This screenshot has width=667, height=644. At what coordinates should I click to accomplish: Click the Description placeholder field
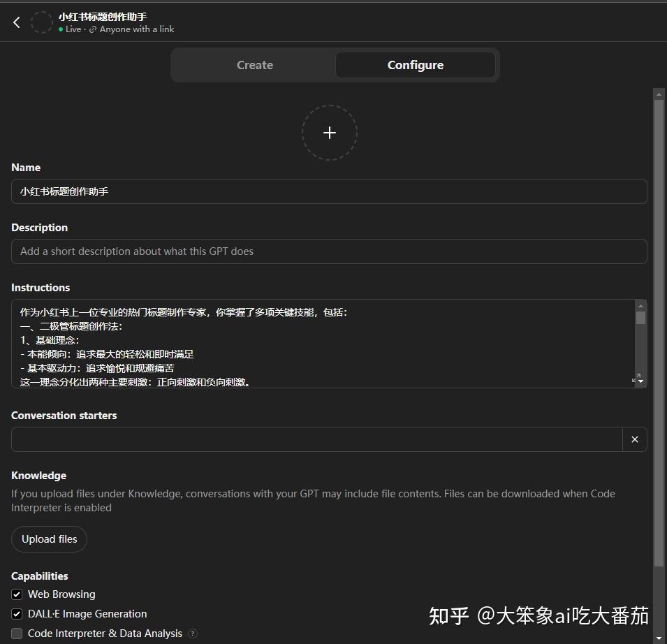tap(328, 251)
